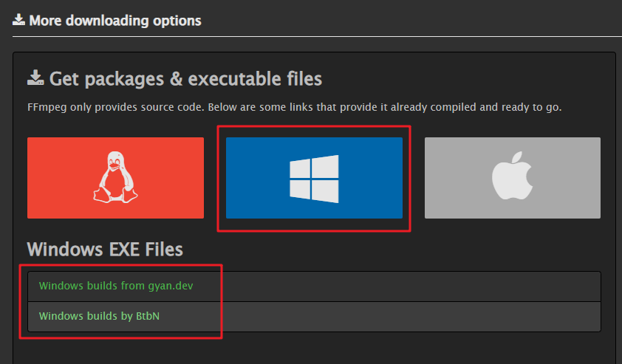Screen dimensions: 622x364
Task: Click the More downloading options heading
Action: 115,20
